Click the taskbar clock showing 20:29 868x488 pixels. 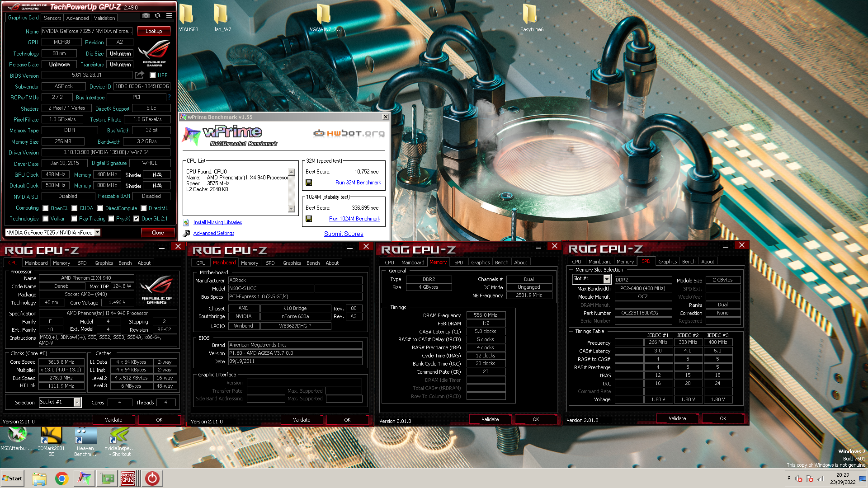click(843, 479)
